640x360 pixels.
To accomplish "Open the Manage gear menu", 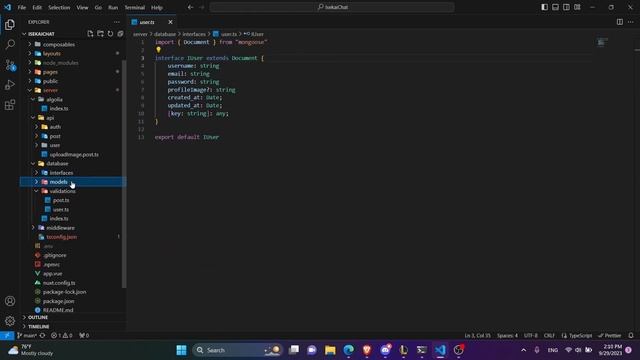I will point(10,321).
